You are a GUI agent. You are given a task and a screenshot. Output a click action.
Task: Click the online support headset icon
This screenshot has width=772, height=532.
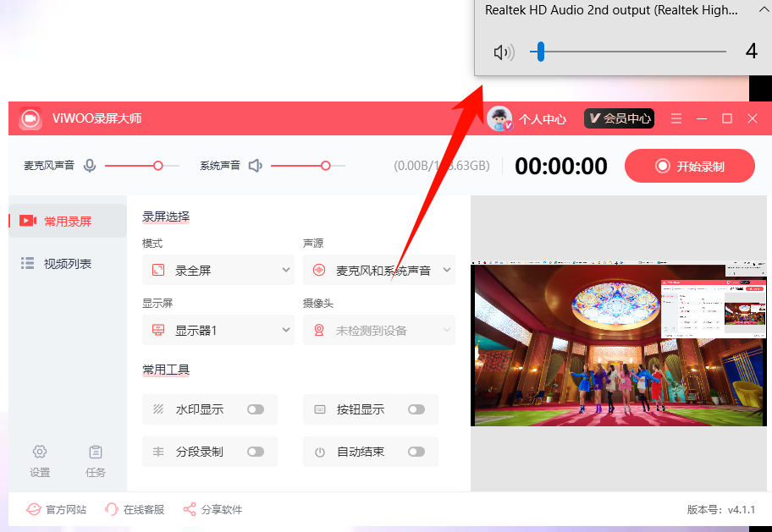[112, 509]
